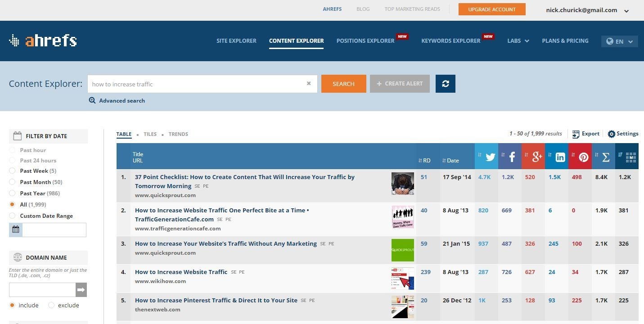Switch to Table view
Image resolution: width=644 pixels, height=324 pixels.
pos(124,134)
